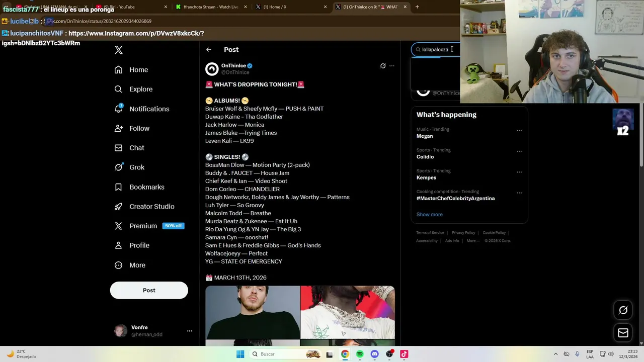Click the Post compose button
644x362 pixels.
click(x=149, y=291)
